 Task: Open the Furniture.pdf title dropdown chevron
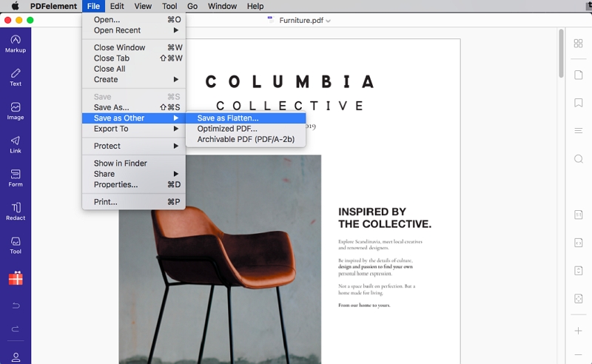coord(328,21)
